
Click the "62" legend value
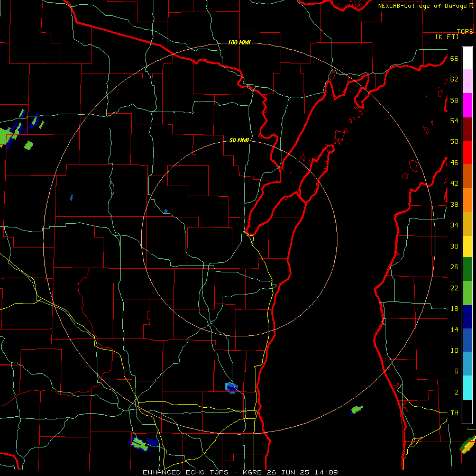(454, 79)
